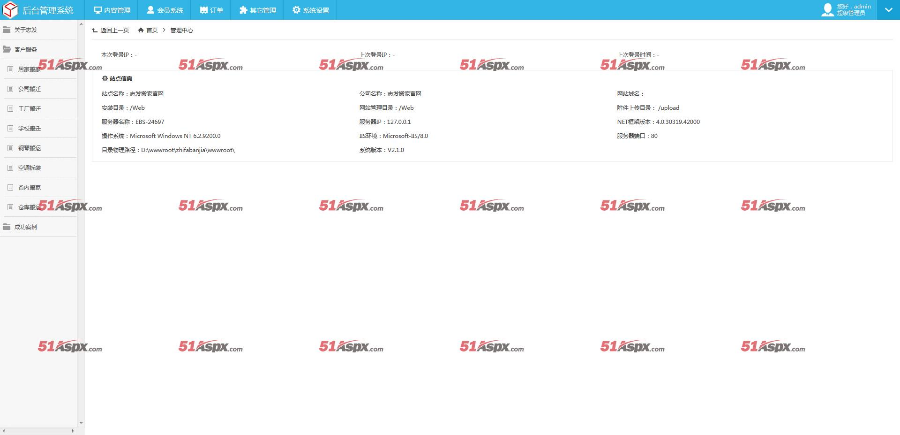This screenshot has width=900, height=435.
Task: Open the puzzle-piece icon top menu
Action: coord(258,10)
